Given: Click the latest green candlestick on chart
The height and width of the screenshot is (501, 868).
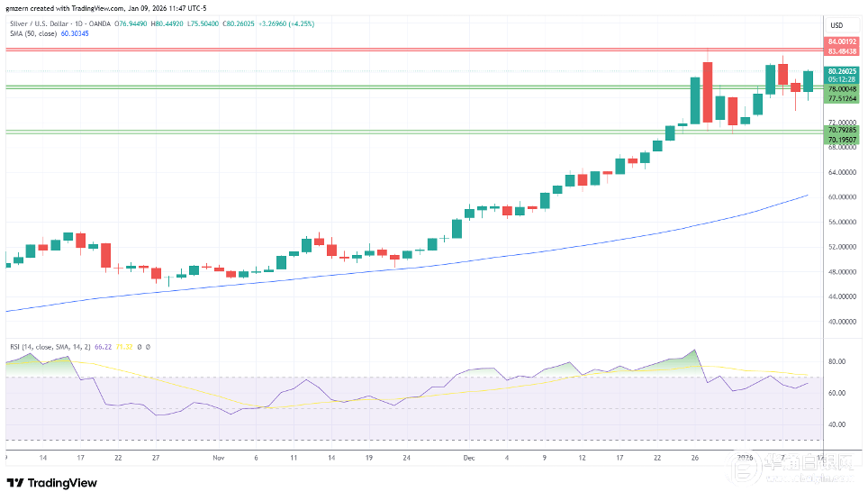Looking at the screenshot, I should (x=808, y=81).
